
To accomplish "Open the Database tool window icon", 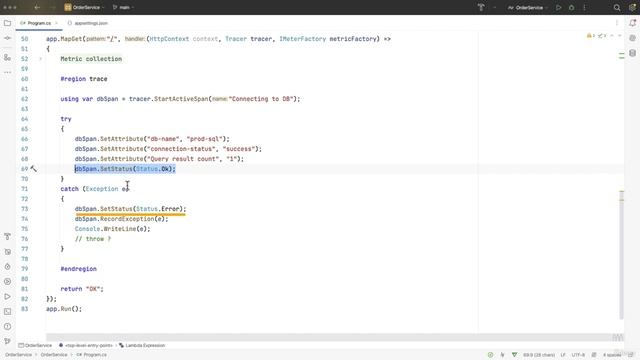I will pyautogui.click(x=632, y=53).
